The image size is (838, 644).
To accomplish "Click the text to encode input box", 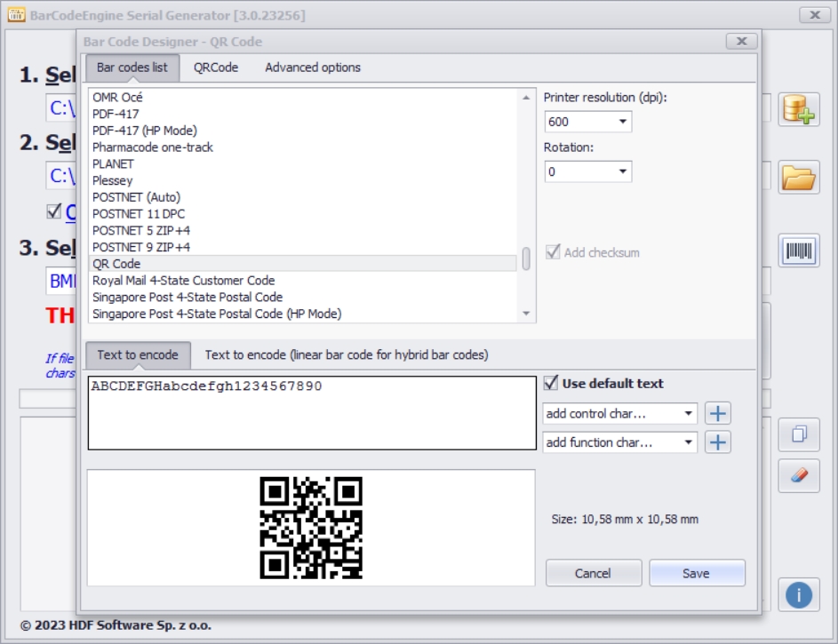I will (x=311, y=413).
